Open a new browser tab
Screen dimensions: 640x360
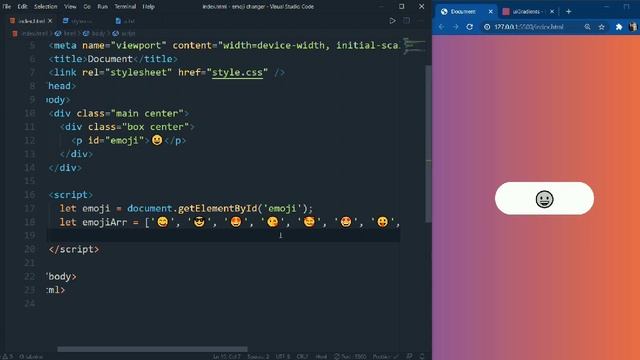click(x=568, y=11)
